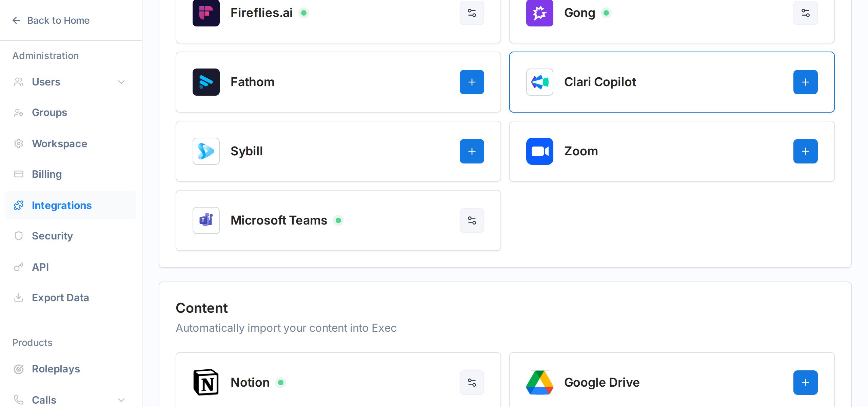Expand the Users submenu chevron
868x407 pixels.
tap(121, 82)
